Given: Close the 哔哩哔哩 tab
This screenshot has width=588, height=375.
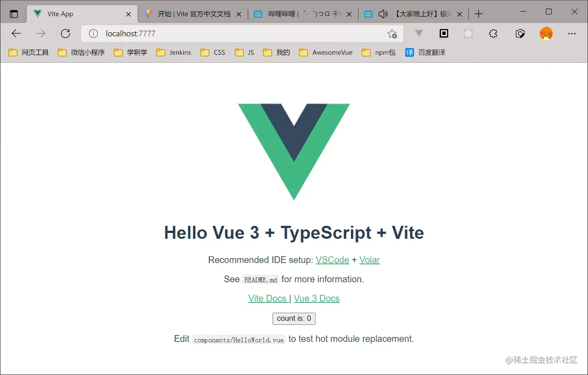Looking at the screenshot, I should pyautogui.click(x=349, y=14).
